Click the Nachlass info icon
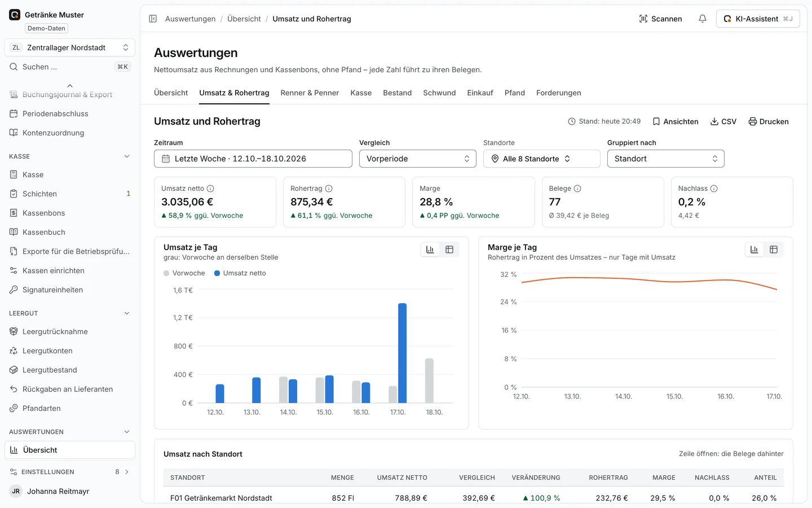812x508 pixels. tap(714, 189)
